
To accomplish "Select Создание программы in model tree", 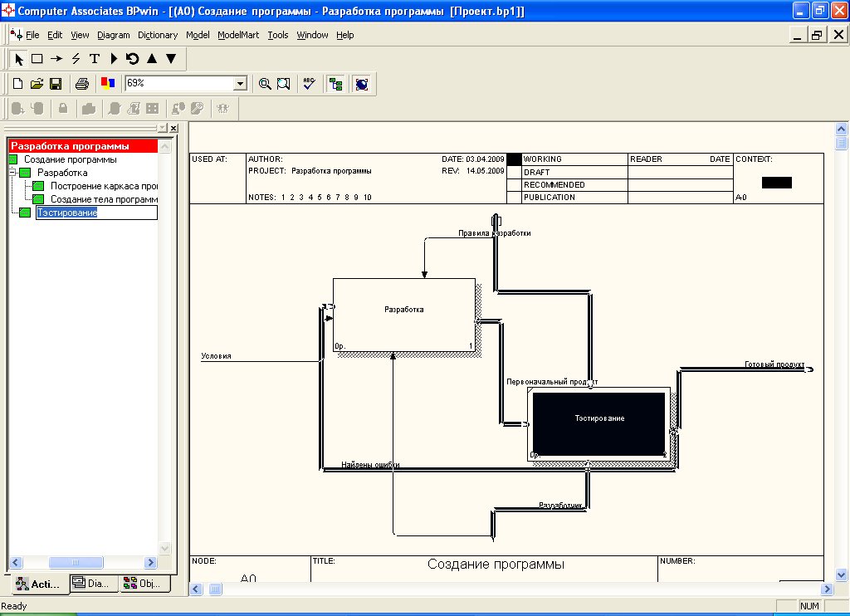I will pos(70,159).
